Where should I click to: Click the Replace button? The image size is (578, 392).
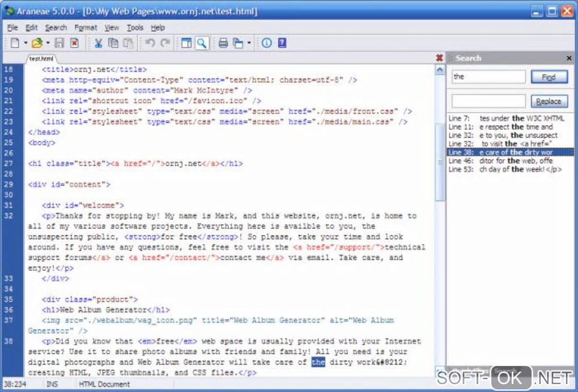(x=549, y=101)
